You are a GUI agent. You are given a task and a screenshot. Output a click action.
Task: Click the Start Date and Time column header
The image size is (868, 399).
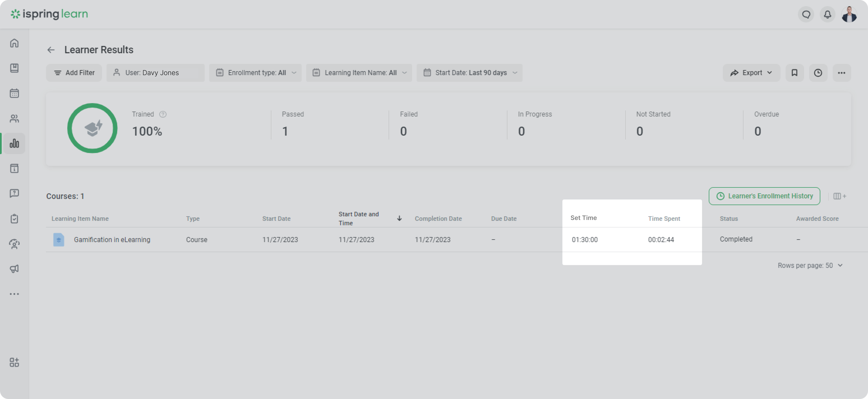click(x=359, y=219)
